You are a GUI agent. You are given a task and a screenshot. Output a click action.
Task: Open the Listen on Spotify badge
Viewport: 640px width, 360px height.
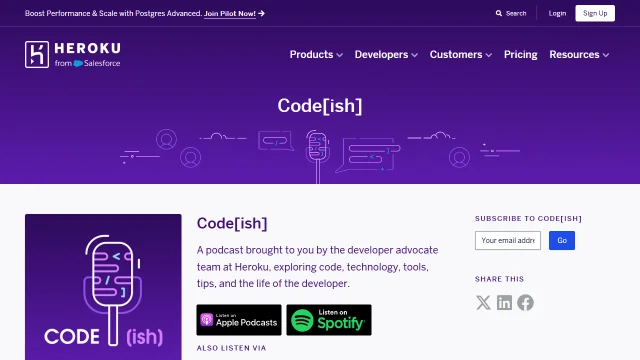click(x=329, y=320)
